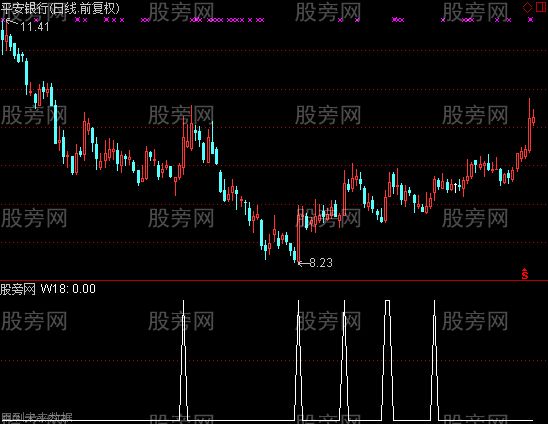Click the red S signal marker
Viewport: 548px width, 424px height.
pyautogui.click(x=525, y=274)
